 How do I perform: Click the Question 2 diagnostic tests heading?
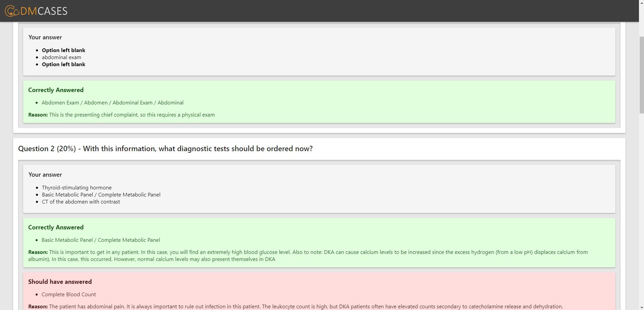[x=165, y=149]
